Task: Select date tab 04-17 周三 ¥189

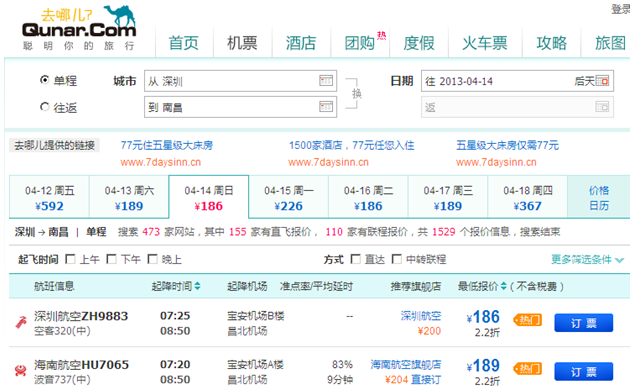Action: (448, 198)
